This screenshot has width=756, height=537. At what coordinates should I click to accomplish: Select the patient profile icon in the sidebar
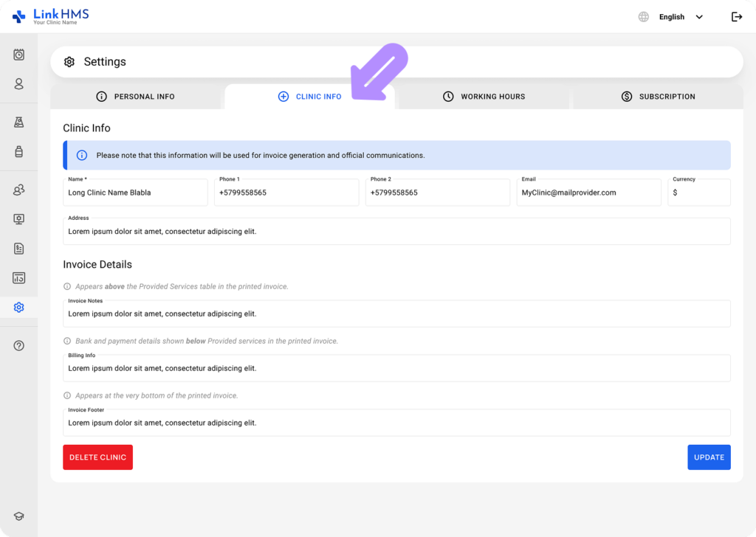click(18, 84)
